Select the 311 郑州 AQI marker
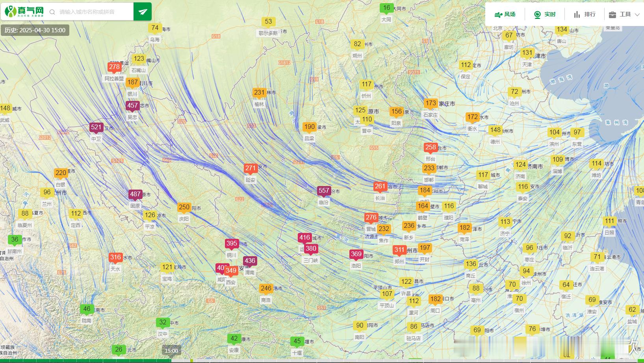The height and width of the screenshot is (363, 644). click(399, 250)
